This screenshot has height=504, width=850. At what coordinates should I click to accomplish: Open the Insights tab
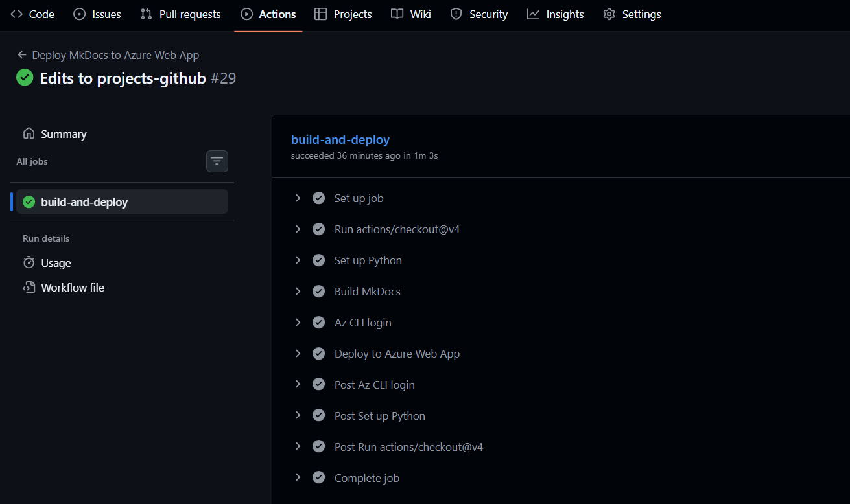(556, 14)
